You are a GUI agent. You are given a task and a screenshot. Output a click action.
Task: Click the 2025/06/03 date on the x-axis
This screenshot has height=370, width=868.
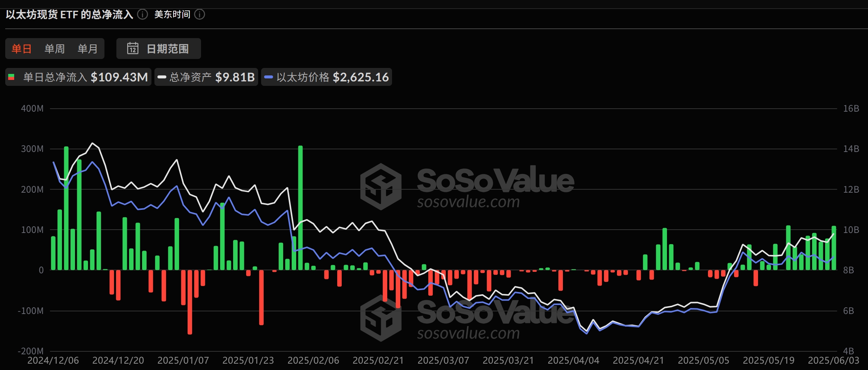[x=833, y=360]
